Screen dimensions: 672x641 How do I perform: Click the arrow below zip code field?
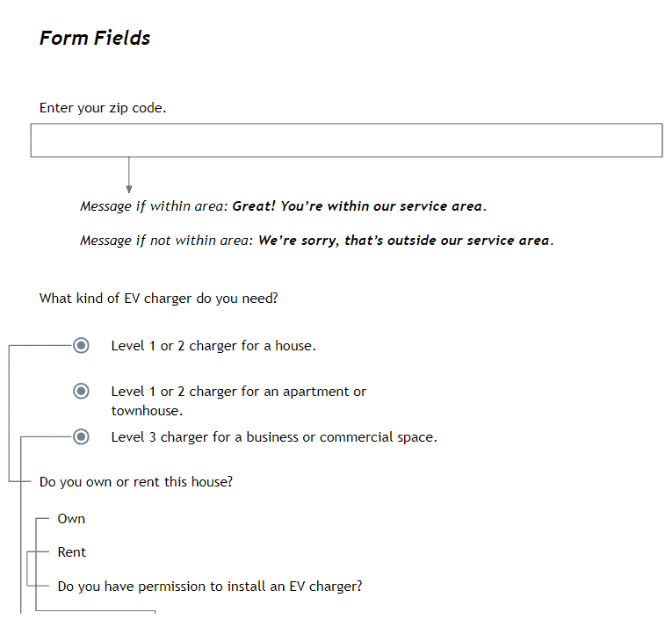(129, 176)
